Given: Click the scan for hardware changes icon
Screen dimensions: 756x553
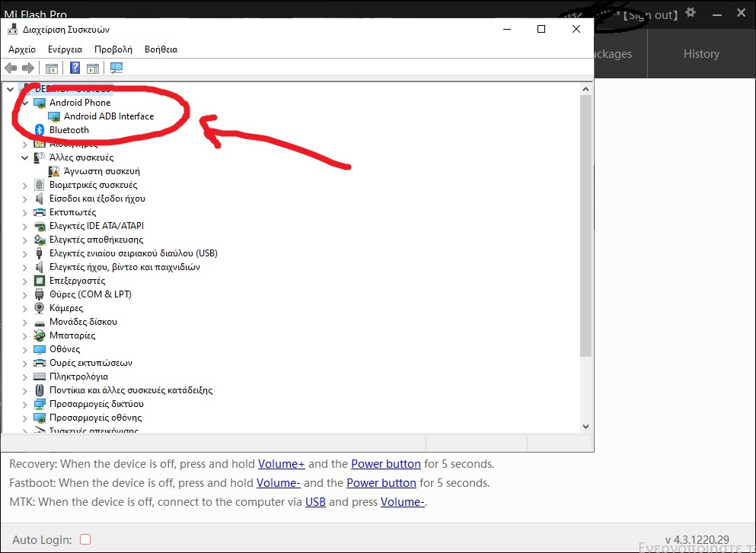Looking at the screenshot, I should [116, 68].
